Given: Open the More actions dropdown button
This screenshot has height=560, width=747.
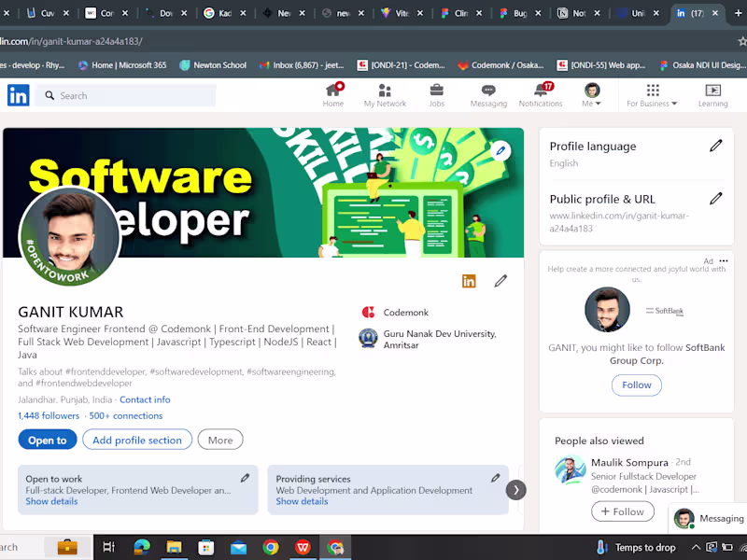Looking at the screenshot, I should (220, 440).
